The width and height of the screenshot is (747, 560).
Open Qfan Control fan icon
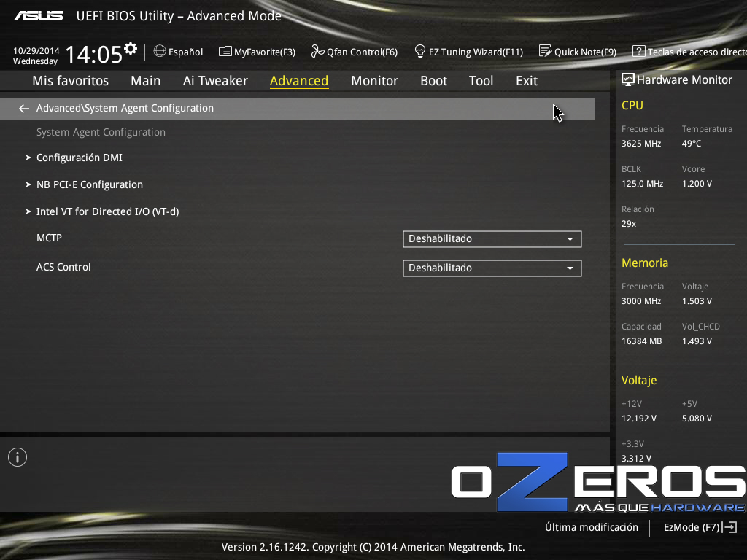[x=317, y=51]
